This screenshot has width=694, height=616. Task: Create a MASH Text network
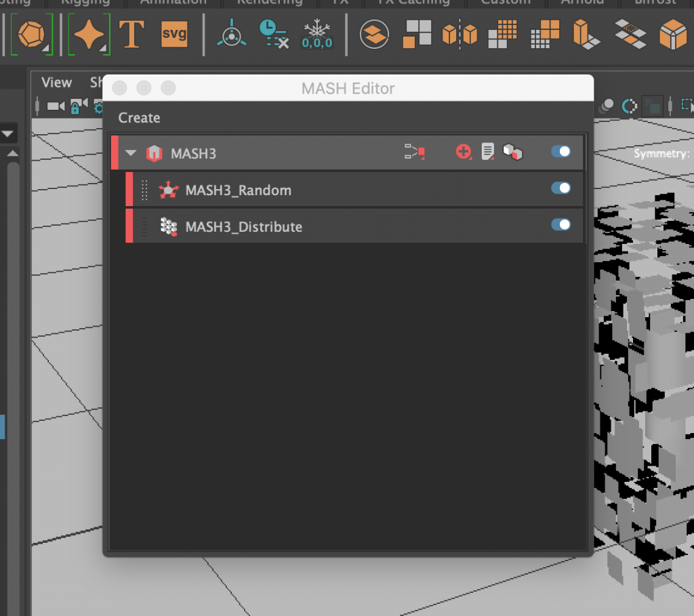[x=132, y=33]
